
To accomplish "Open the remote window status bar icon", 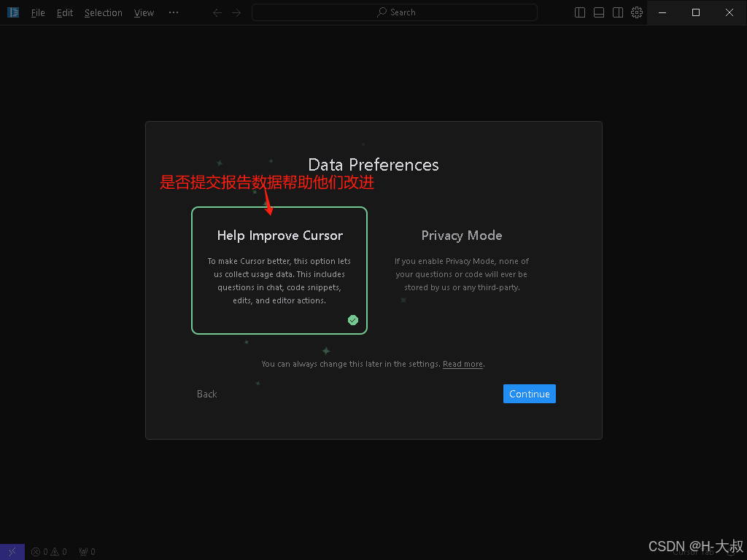I will [12, 552].
